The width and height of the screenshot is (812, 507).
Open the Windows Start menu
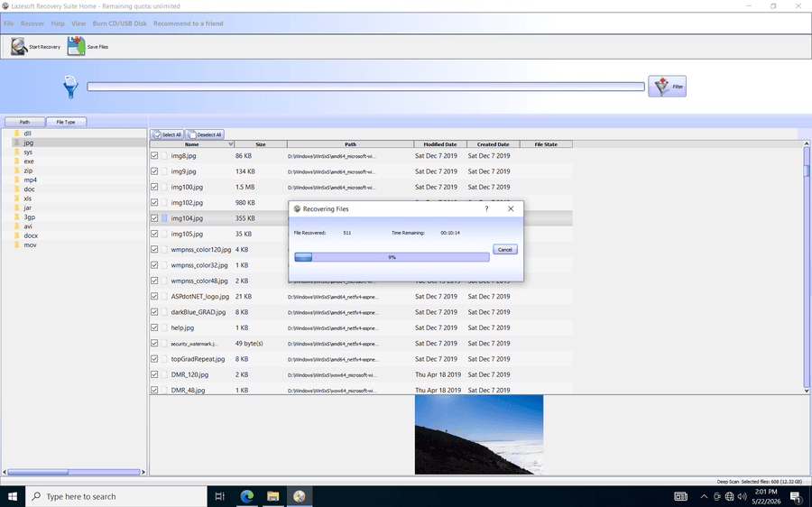(13, 496)
